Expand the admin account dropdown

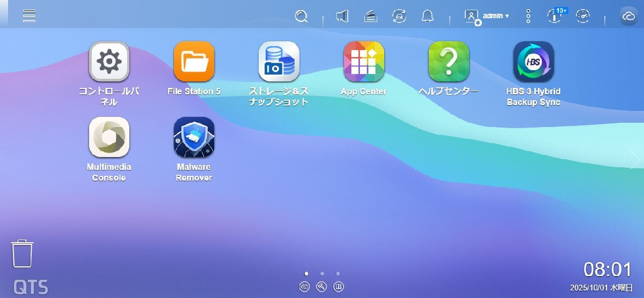(x=496, y=16)
